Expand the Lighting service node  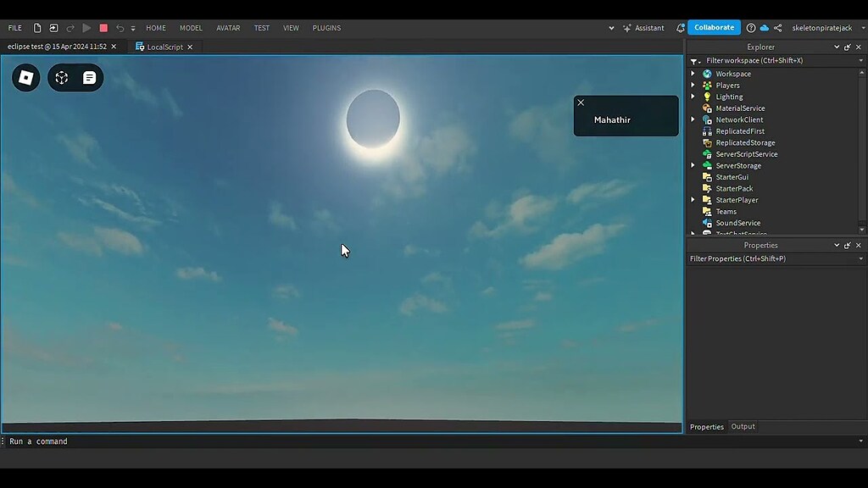(693, 97)
